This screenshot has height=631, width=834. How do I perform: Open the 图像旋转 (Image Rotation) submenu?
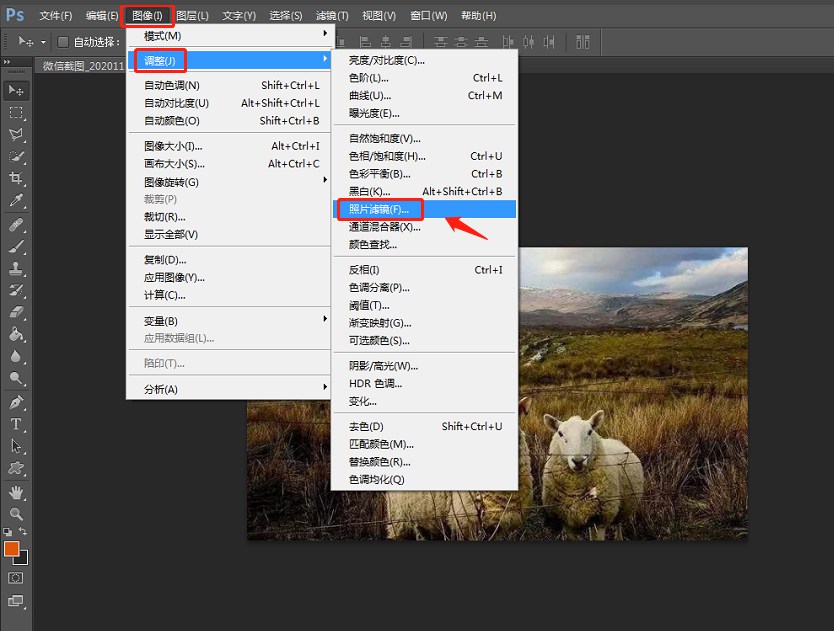click(x=175, y=183)
